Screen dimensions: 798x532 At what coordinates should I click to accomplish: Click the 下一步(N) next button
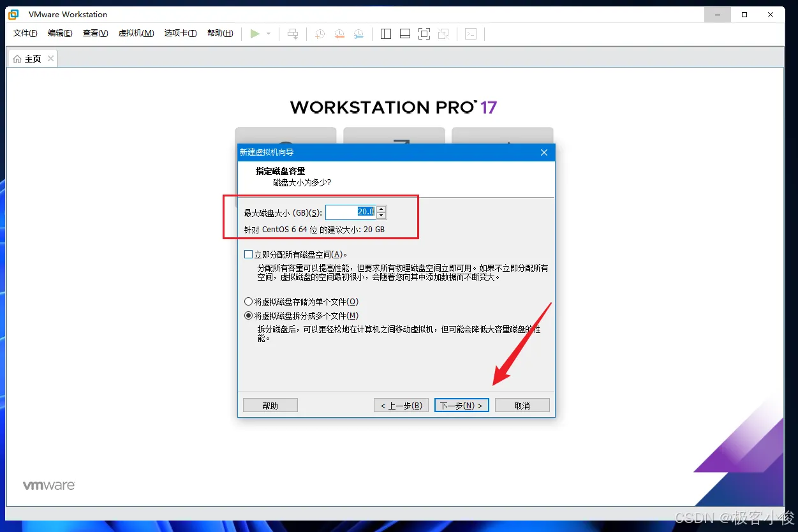pyautogui.click(x=462, y=405)
